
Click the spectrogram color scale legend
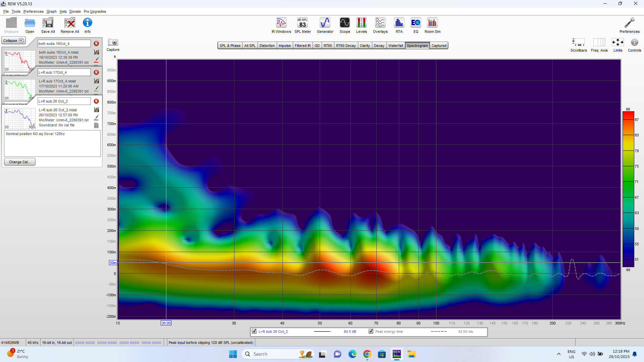pos(628,188)
